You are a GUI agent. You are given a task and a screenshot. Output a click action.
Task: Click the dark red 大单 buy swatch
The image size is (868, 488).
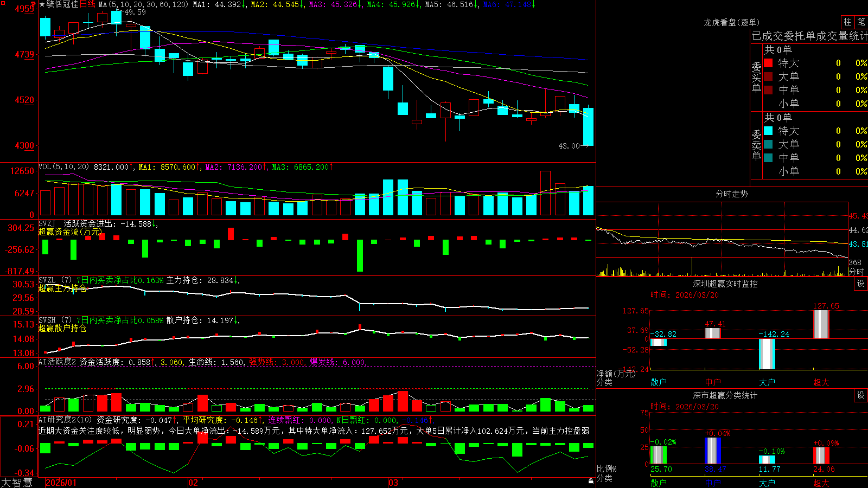point(768,76)
